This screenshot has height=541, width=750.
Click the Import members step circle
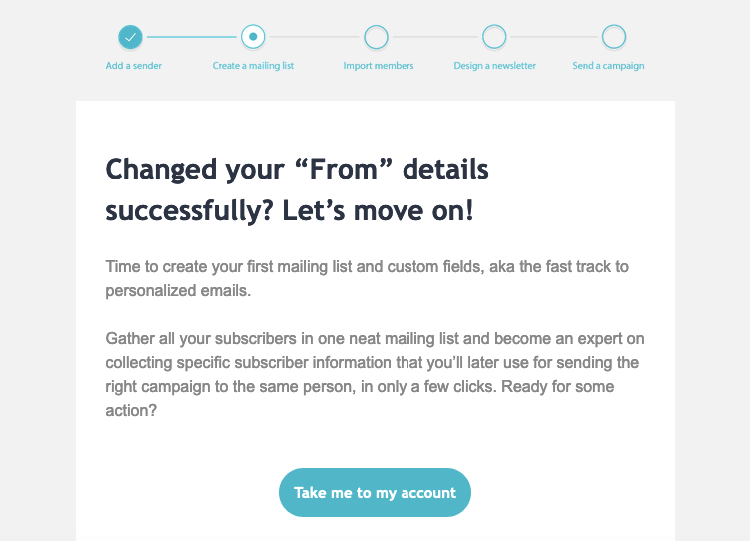click(376, 37)
